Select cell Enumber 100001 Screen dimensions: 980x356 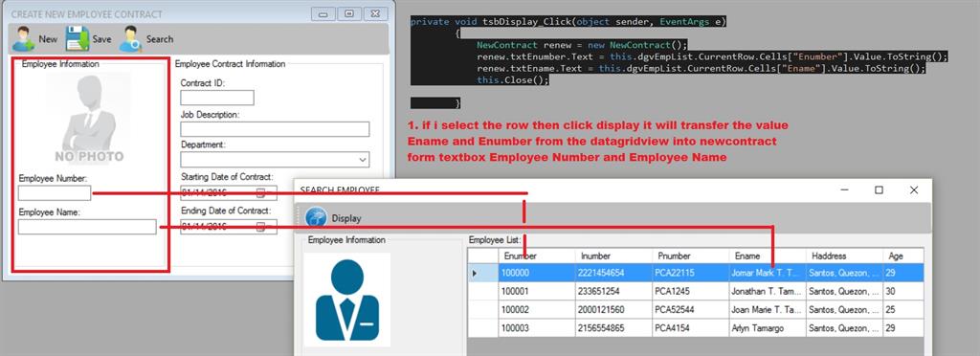click(537, 292)
